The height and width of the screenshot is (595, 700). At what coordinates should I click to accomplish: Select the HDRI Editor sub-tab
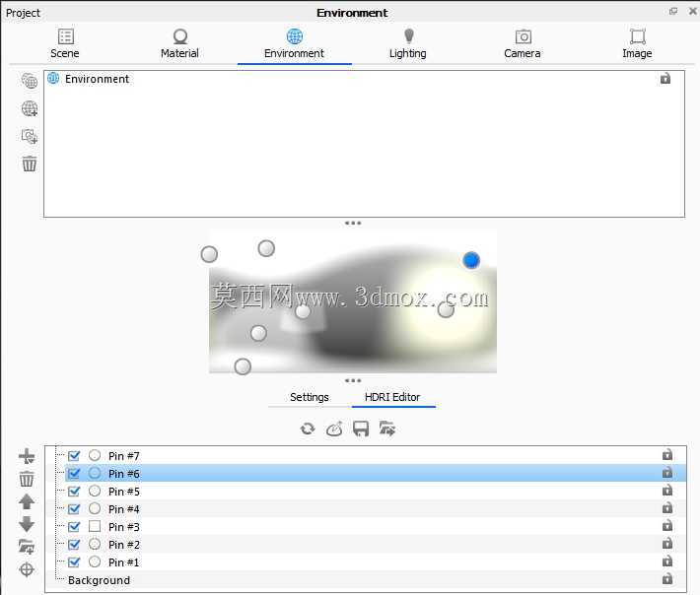[x=392, y=397]
